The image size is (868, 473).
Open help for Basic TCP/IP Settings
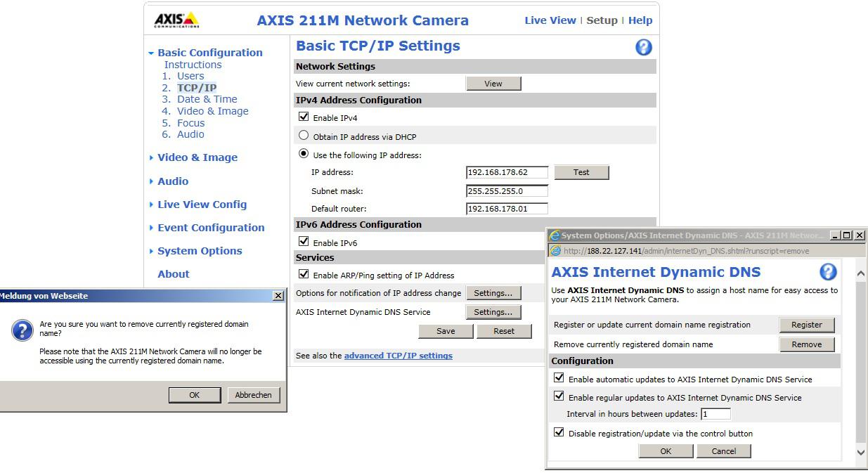643,47
